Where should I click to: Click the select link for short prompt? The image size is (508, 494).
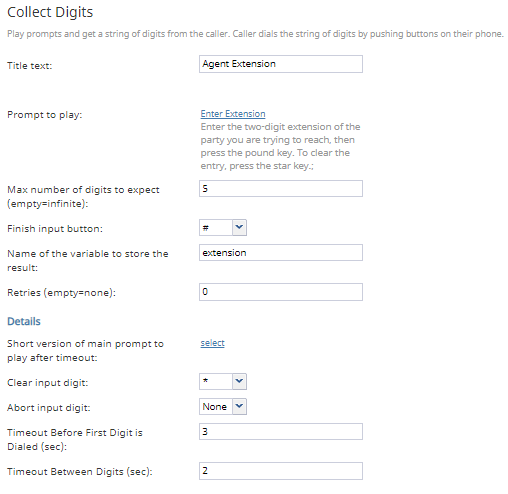click(x=212, y=343)
